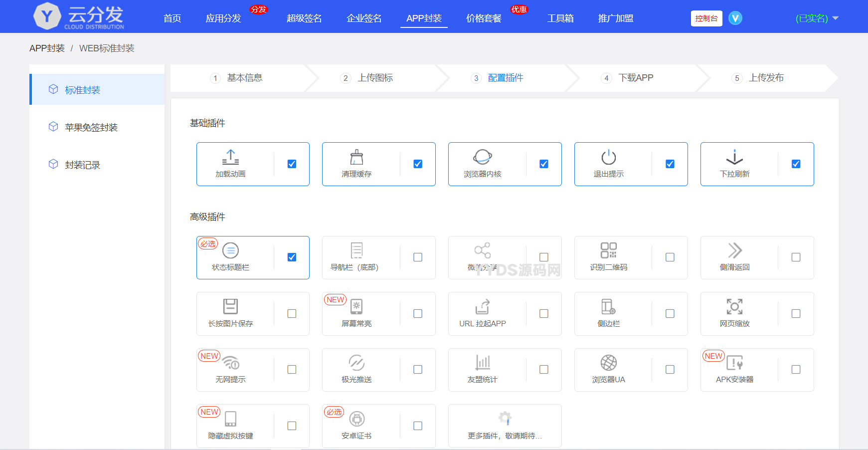Click the 屏幕常亮 icon

(356, 306)
